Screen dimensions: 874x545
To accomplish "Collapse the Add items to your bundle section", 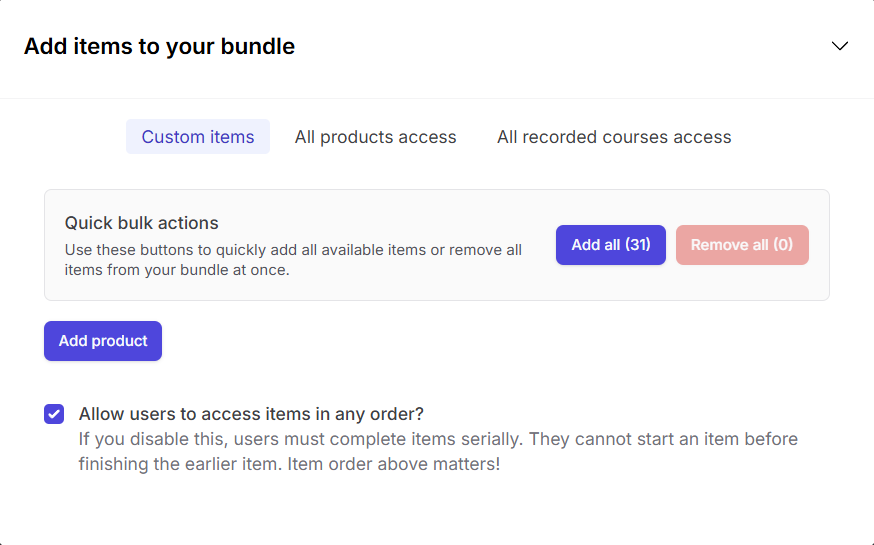I will coord(840,46).
